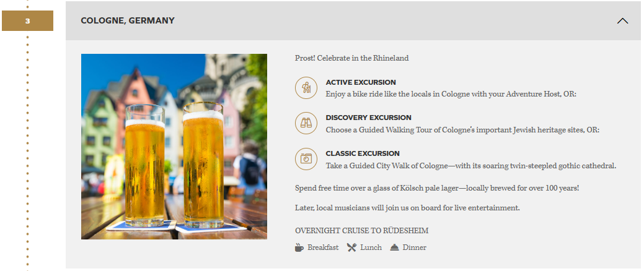
Task: Open the Kölsch beer glasses photo
Action: pyautogui.click(x=174, y=147)
